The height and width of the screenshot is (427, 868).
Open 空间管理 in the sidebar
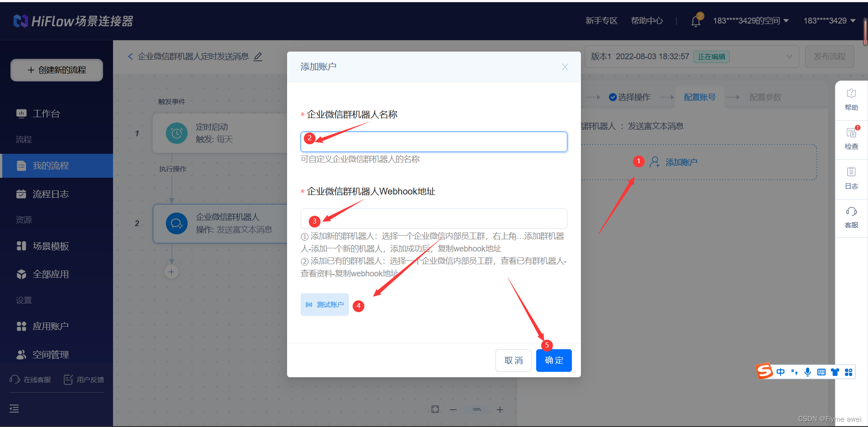coord(57,355)
